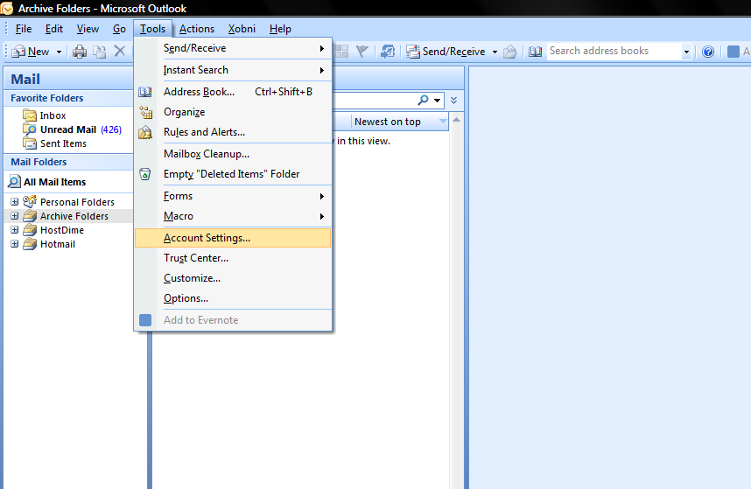Click the Empty Deleted Items recycle icon
The width and height of the screenshot is (751, 489).
(x=145, y=174)
